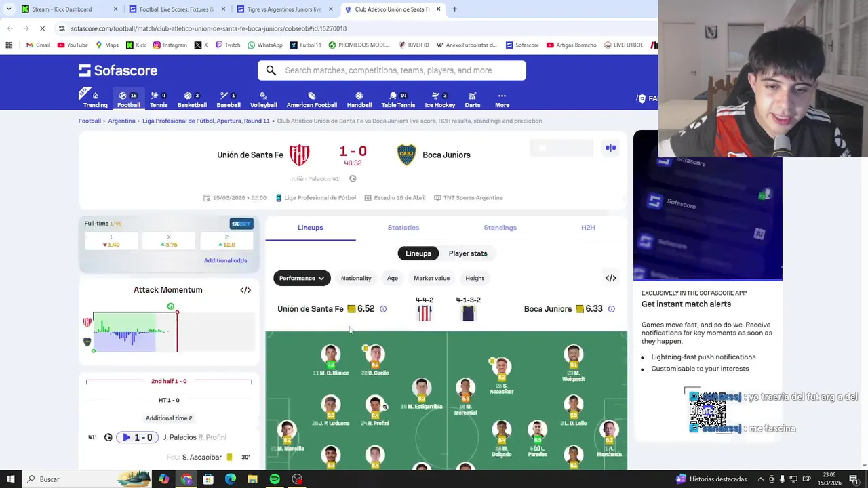Click the Unión de Santa Fe crest
The height and width of the screenshot is (488, 868).
(299, 155)
